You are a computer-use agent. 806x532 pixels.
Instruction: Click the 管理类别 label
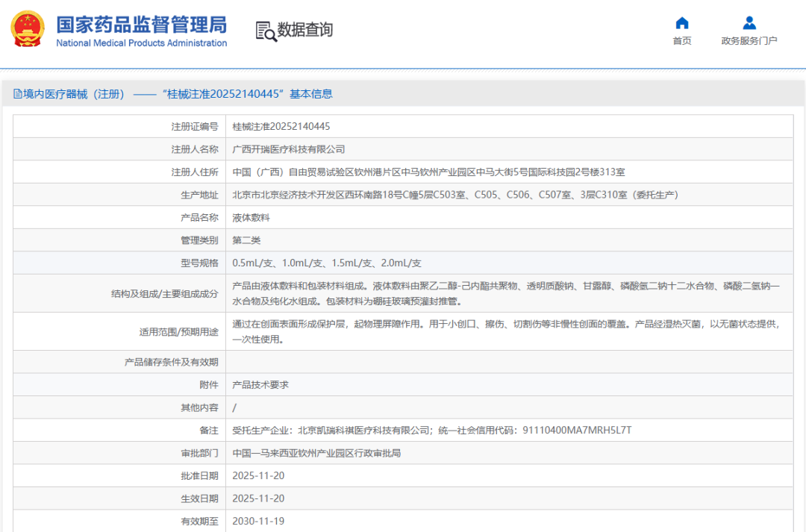tap(199, 240)
